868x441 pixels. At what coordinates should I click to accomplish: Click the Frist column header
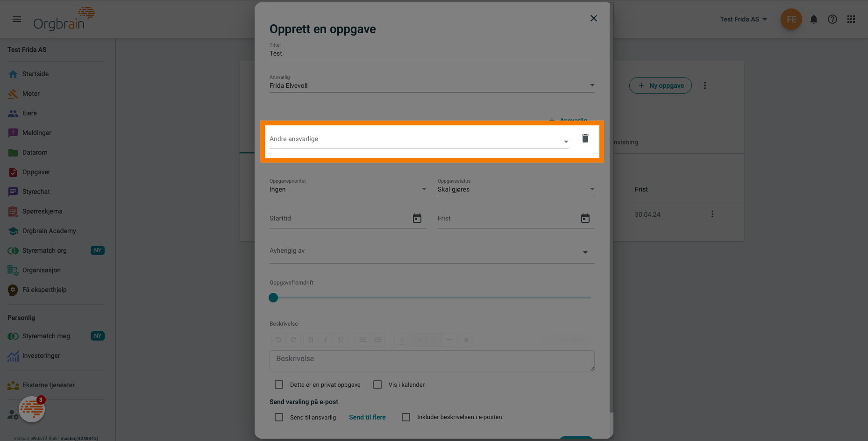tap(641, 189)
